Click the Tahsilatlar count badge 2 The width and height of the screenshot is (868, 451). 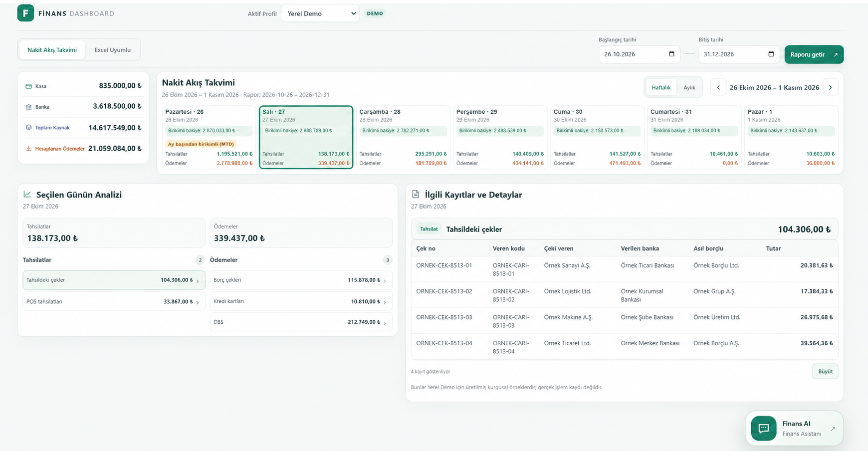(200, 260)
